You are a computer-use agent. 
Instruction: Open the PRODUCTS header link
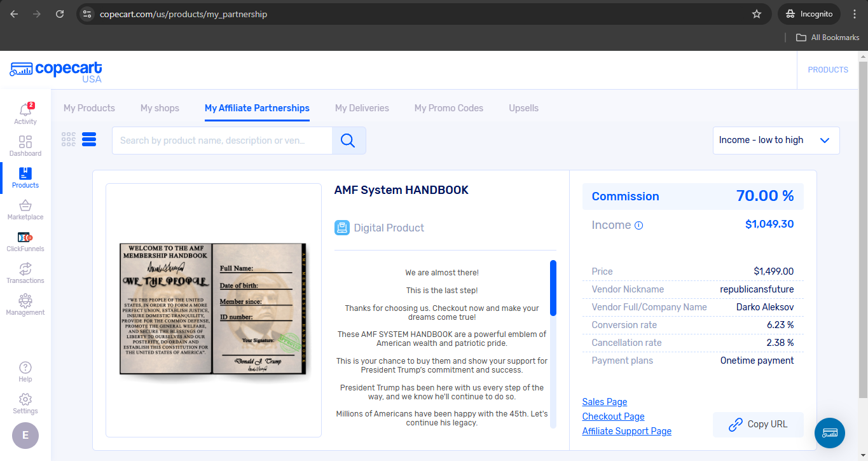coord(828,70)
